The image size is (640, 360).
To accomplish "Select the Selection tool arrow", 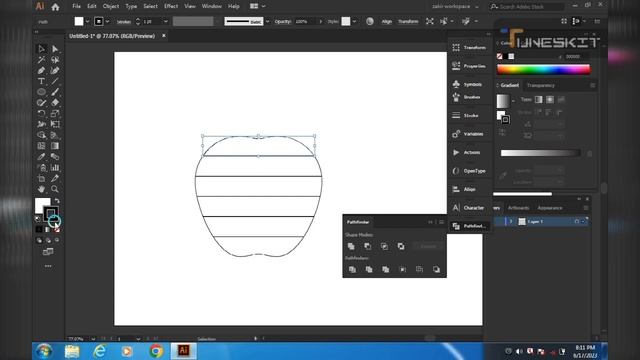I will [41, 49].
